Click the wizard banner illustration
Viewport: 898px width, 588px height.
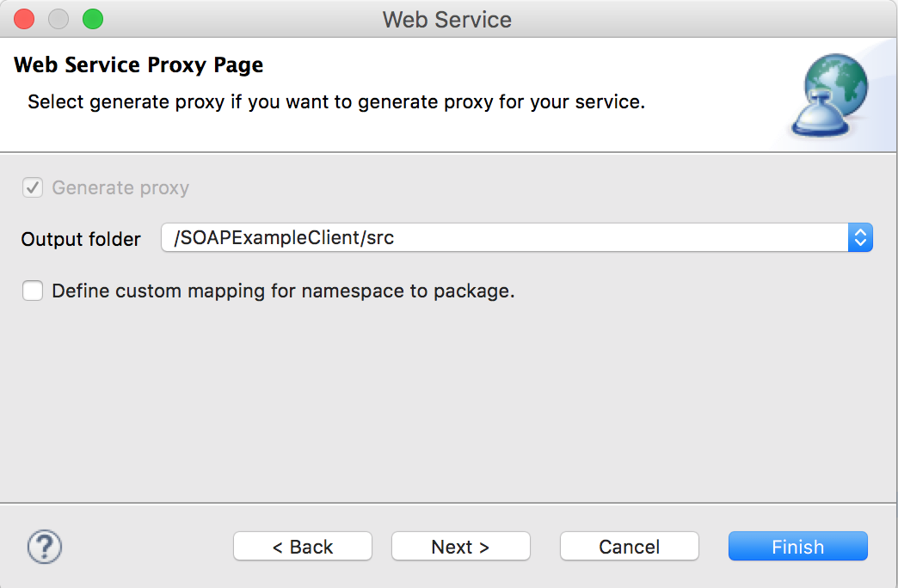tap(830, 95)
